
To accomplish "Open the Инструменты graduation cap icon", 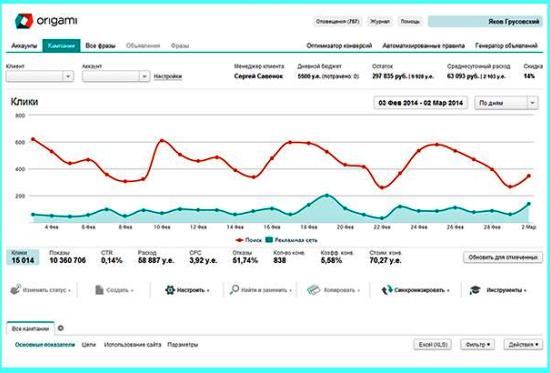I will tap(475, 290).
